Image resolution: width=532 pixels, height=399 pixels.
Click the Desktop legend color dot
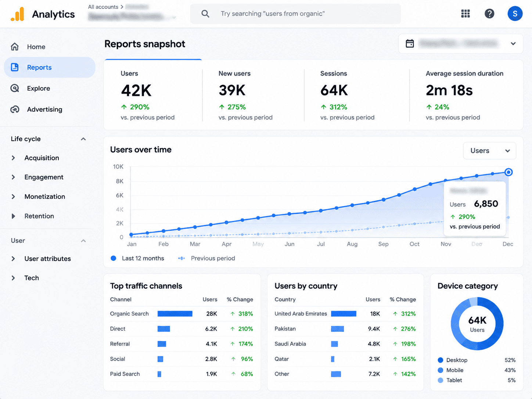coord(441,360)
